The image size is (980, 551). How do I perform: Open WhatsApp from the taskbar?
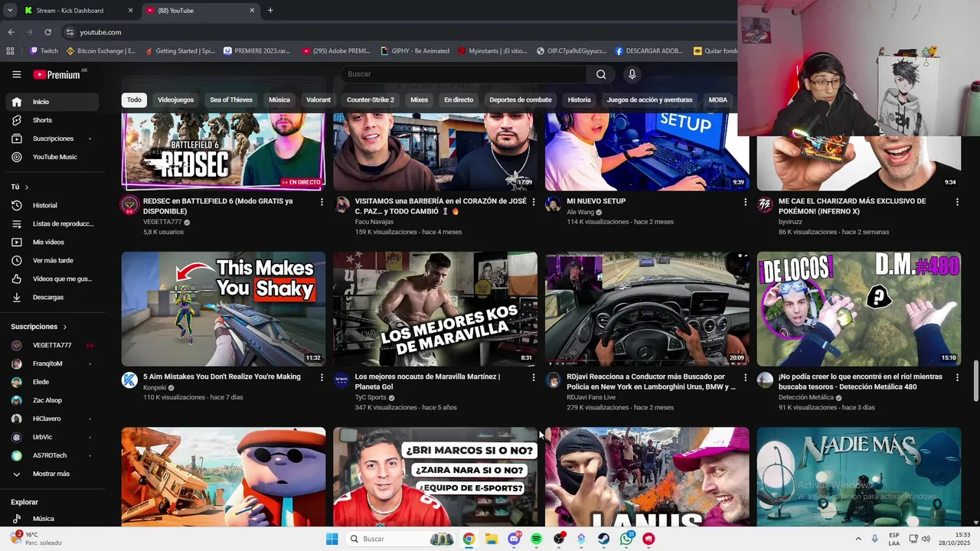(627, 539)
